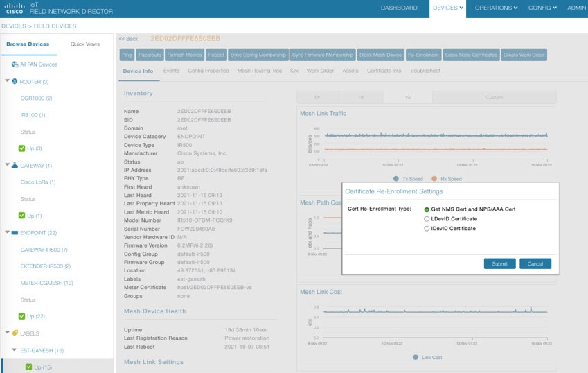Select the 1w time range

(x=408, y=97)
